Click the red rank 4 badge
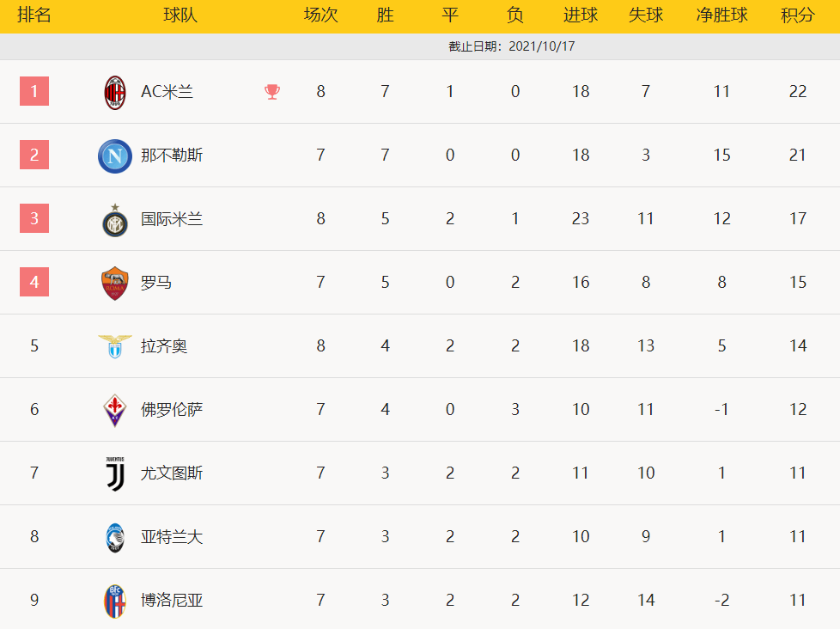840x629 pixels. (x=34, y=282)
